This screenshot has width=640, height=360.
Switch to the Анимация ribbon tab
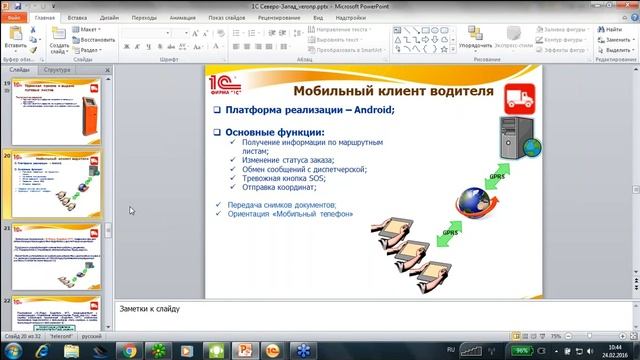click(182, 18)
